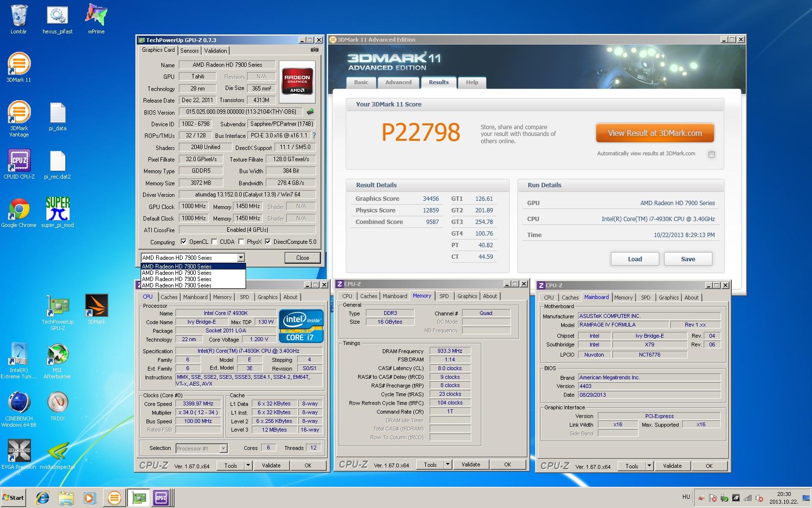Choose the highlighted AMD Radeon HD 7900 Series entry
812x508 pixels.
(193, 267)
